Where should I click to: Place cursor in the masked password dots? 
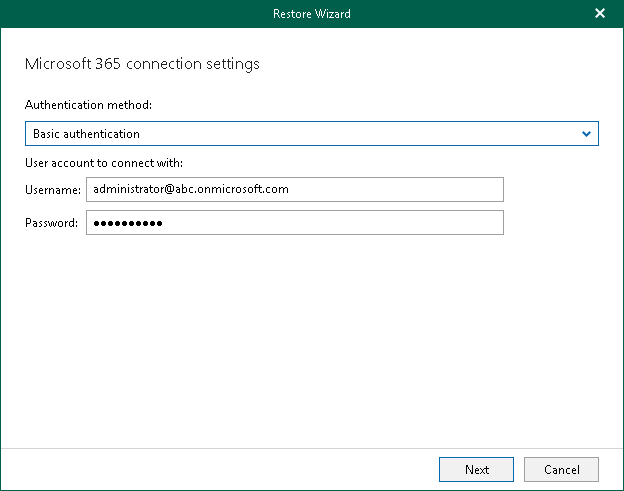click(127, 223)
